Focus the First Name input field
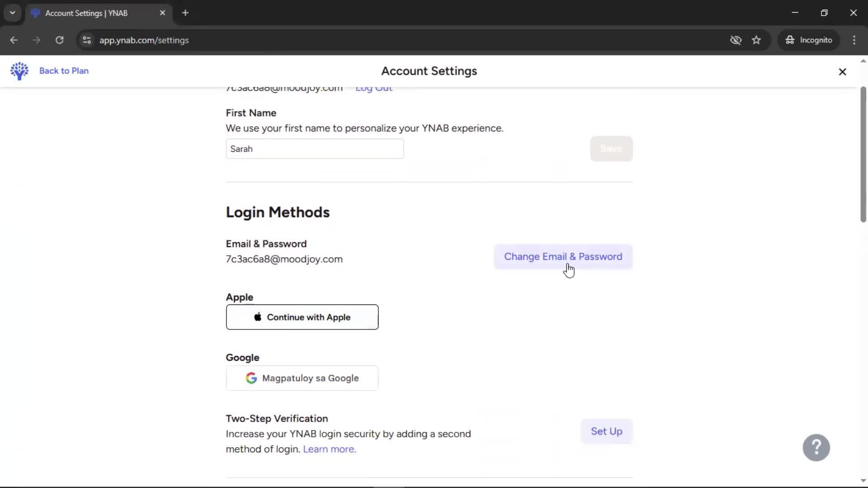The width and height of the screenshot is (868, 488). pos(315,149)
